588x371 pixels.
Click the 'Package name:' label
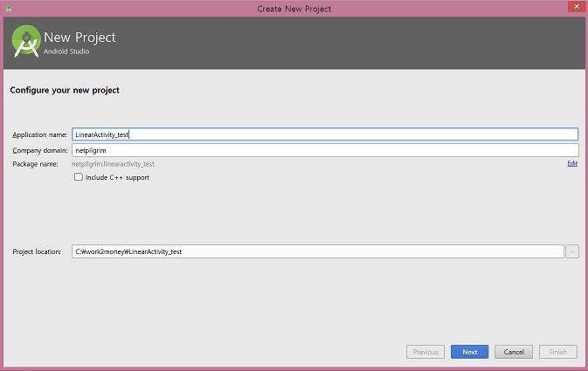click(x=35, y=164)
